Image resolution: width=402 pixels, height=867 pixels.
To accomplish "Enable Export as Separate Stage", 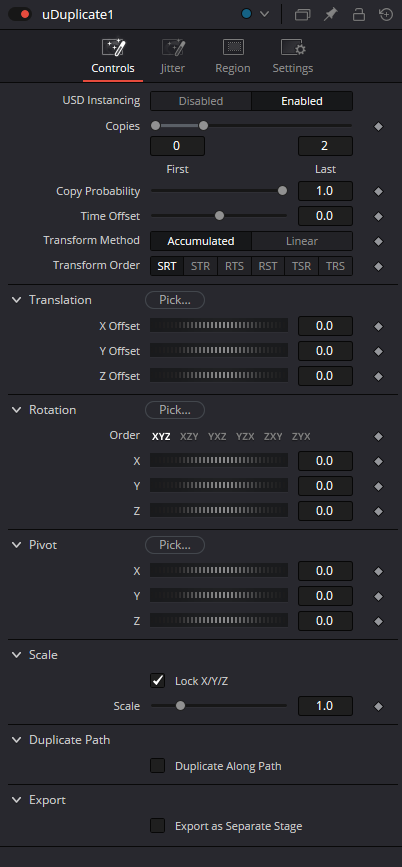I will coord(158,826).
